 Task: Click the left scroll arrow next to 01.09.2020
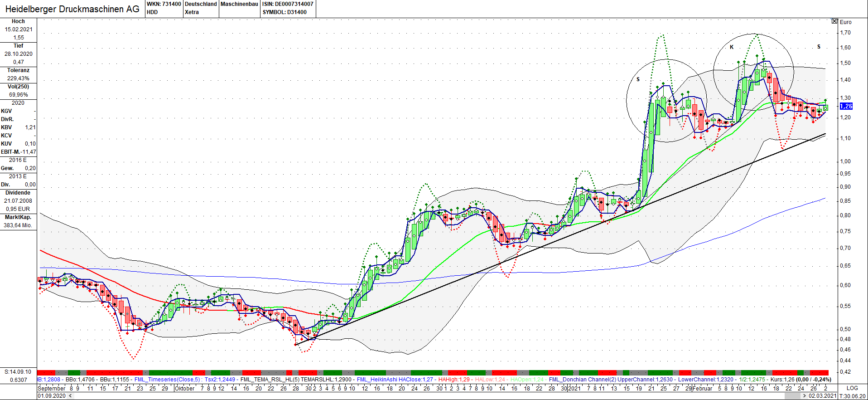coord(70,396)
